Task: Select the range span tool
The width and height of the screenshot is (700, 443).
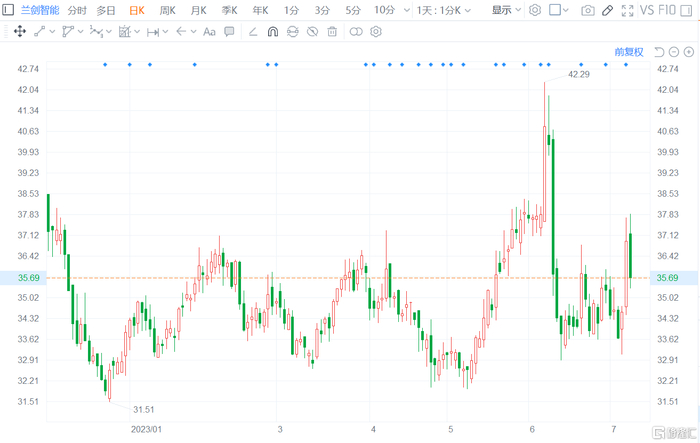Action: click(153, 32)
